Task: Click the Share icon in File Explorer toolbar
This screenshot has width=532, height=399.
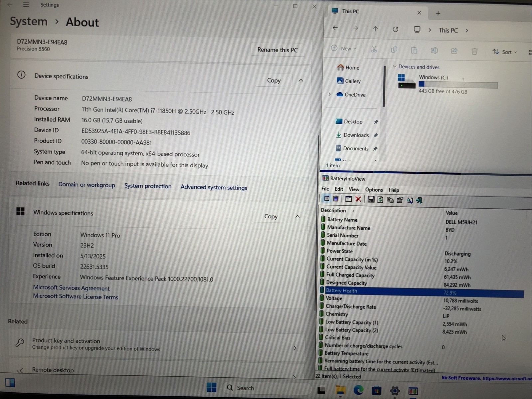Action: tap(454, 51)
